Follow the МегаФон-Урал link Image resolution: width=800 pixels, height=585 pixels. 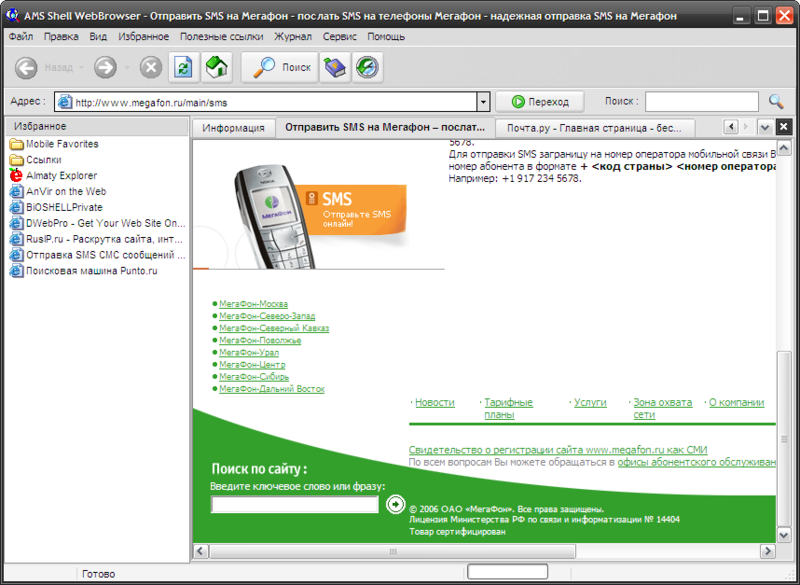point(249,352)
